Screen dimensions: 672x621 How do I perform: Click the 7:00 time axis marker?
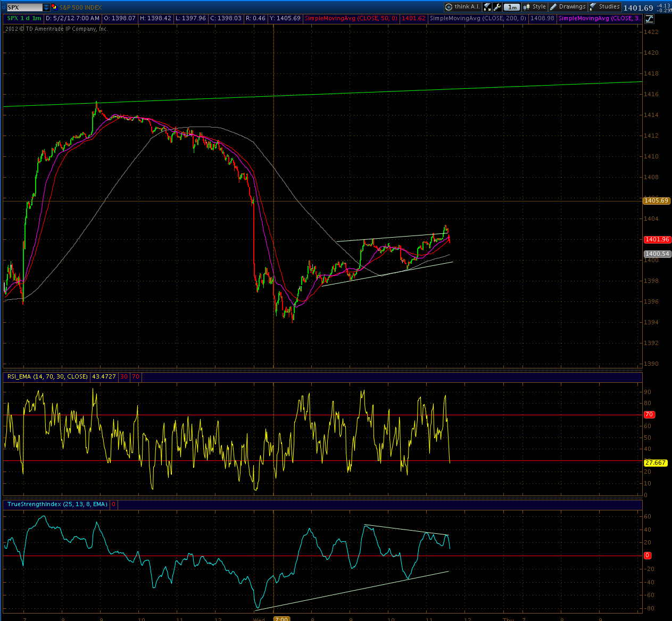pyautogui.click(x=281, y=618)
